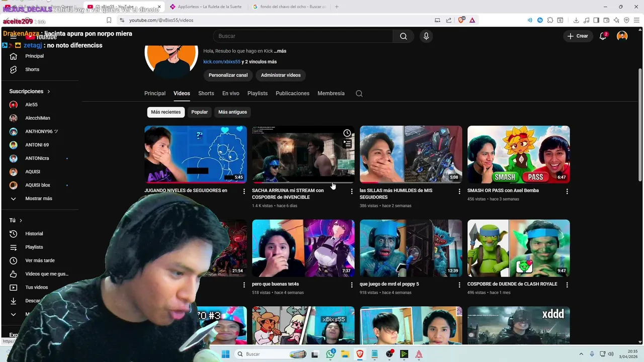Open SMASH OR PASS con Axel Bemba thumbnail
Screen dimensions: 644x362
pos(519,154)
